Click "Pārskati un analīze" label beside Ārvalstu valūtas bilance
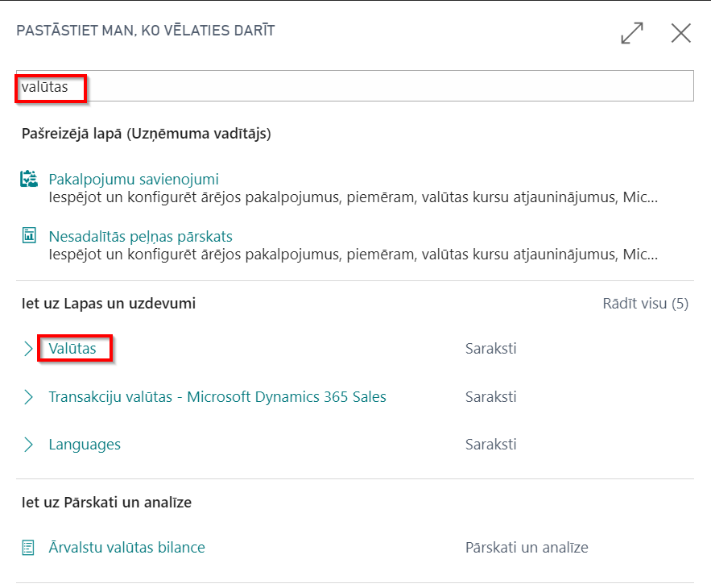This screenshot has height=588, width=711. 527,547
